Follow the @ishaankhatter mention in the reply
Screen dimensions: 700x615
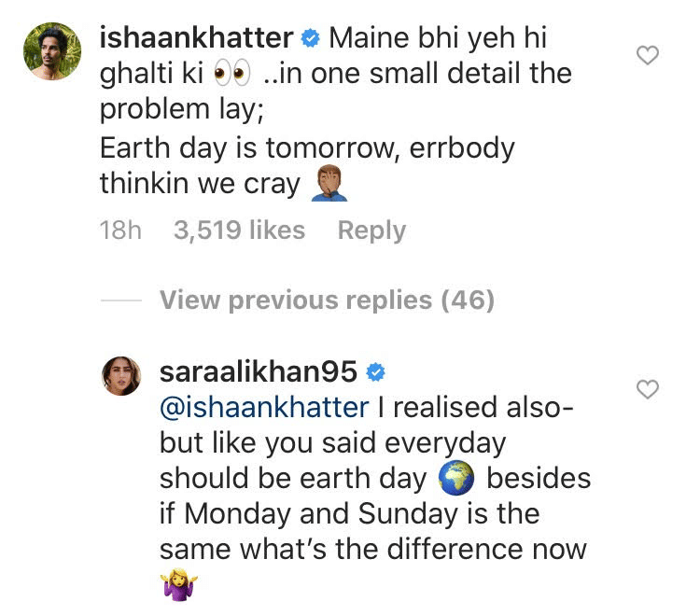(264, 407)
